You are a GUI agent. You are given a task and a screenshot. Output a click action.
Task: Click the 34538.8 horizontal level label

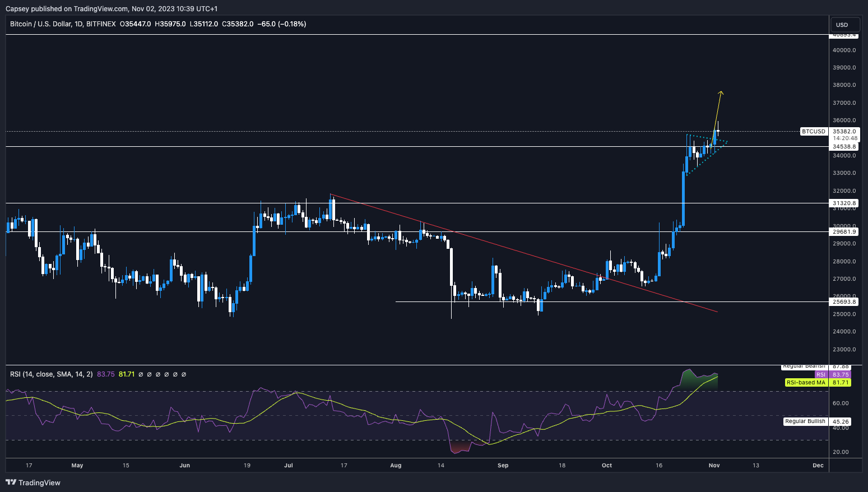[844, 147]
